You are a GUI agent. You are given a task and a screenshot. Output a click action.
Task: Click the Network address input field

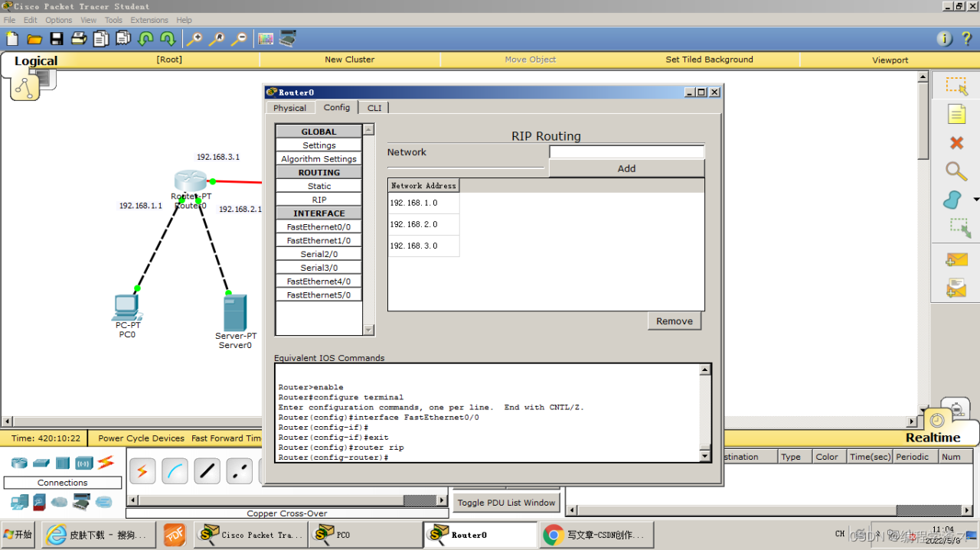[x=626, y=152]
